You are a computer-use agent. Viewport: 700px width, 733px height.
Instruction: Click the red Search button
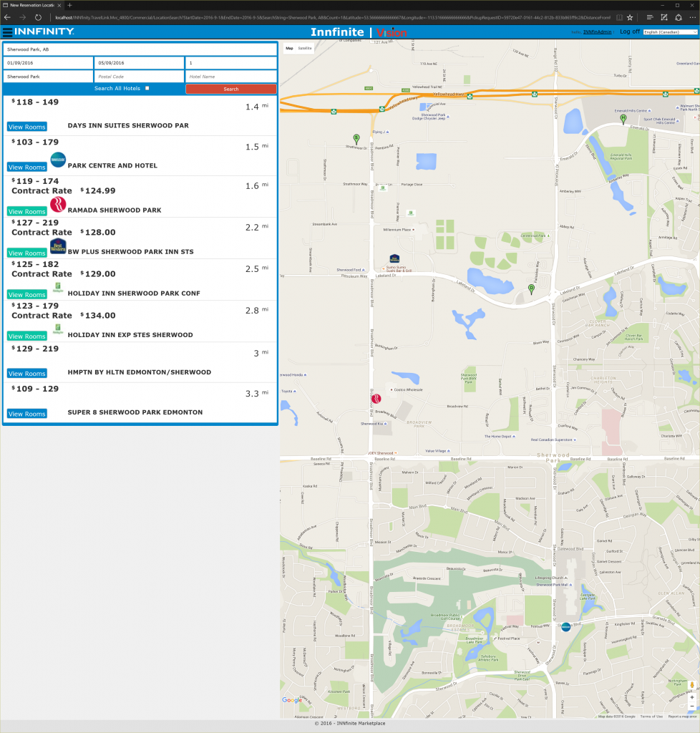coord(231,89)
